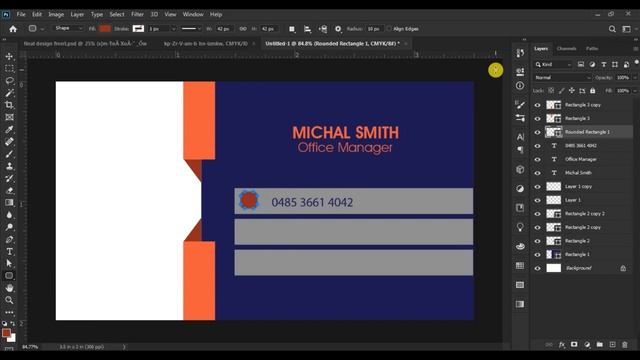Open the File menu
This screenshot has height=360, width=640.
tap(21, 14)
